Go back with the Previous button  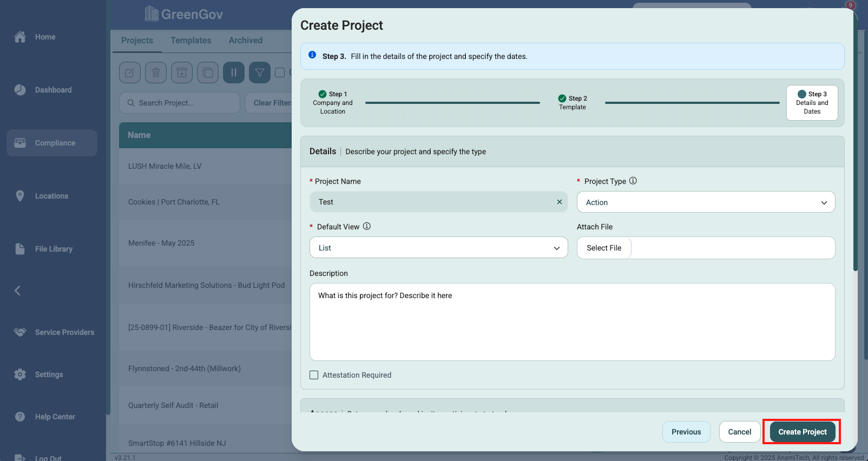point(686,432)
